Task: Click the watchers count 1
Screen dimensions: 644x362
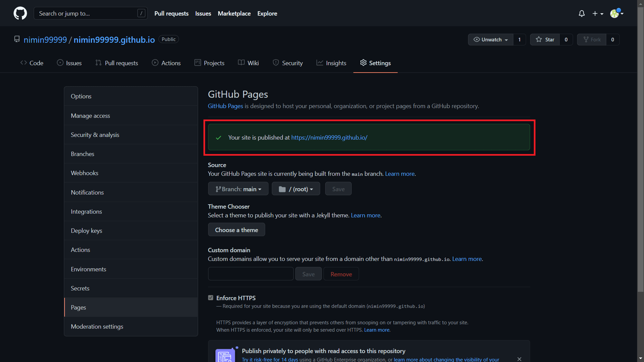Action: tap(519, 40)
